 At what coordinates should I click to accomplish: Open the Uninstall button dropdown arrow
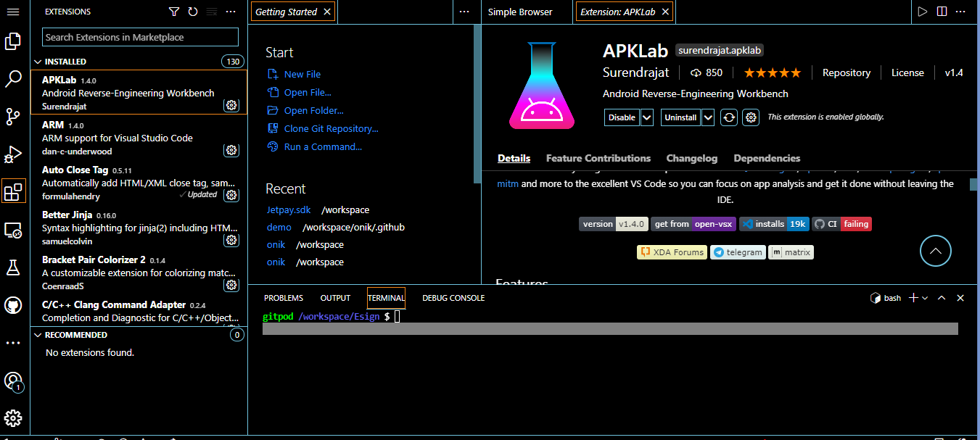click(x=708, y=117)
